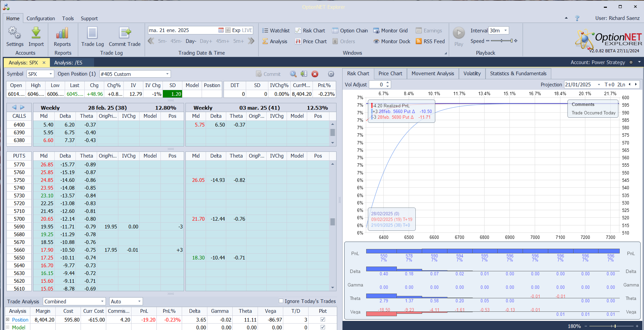
Task: Open Price Chart from Windows group
Action: click(x=311, y=41)
